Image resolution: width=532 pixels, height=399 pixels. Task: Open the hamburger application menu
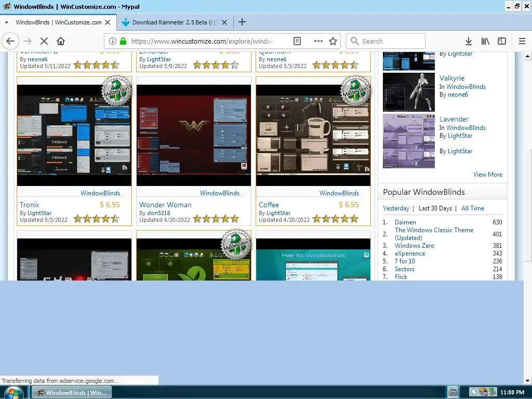(x=522, y=41)
